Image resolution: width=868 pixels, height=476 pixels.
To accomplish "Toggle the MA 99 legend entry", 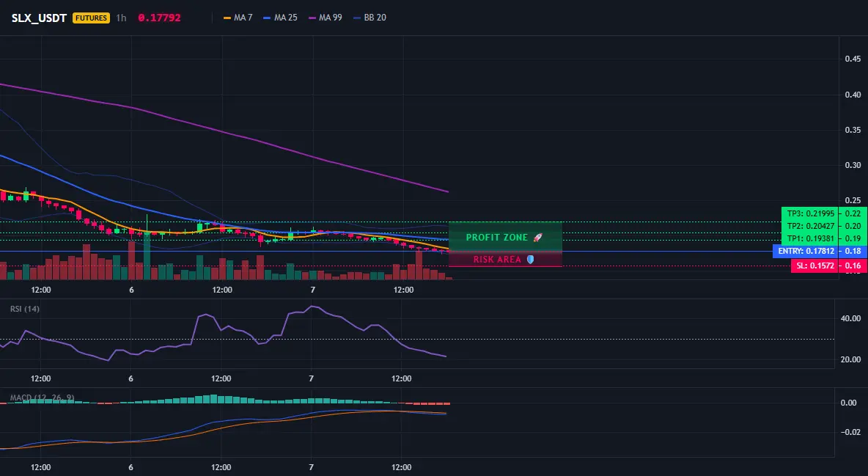I will pyautogui.click(x=325, y=18).
